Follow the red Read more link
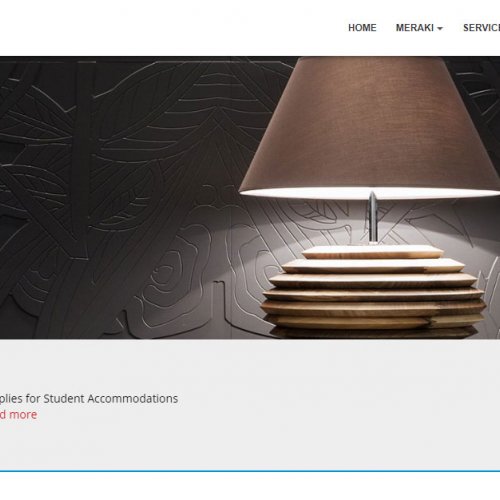This screenshot has width=500, height=500. tap(18, 415)
